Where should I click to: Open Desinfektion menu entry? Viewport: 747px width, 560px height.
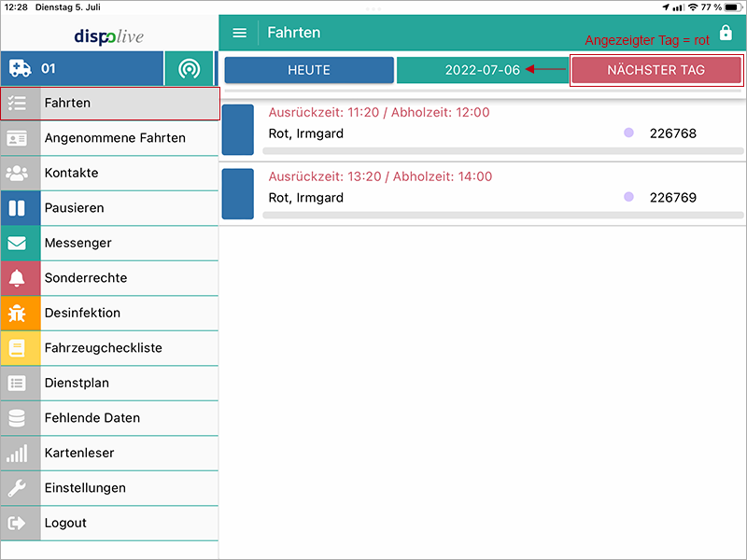point(110,314)
